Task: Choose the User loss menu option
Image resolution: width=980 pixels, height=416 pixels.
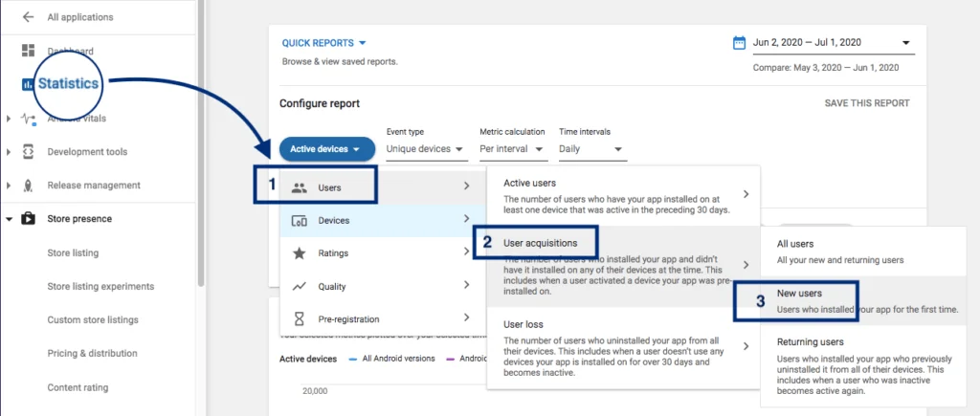Action: coord(624,348)
